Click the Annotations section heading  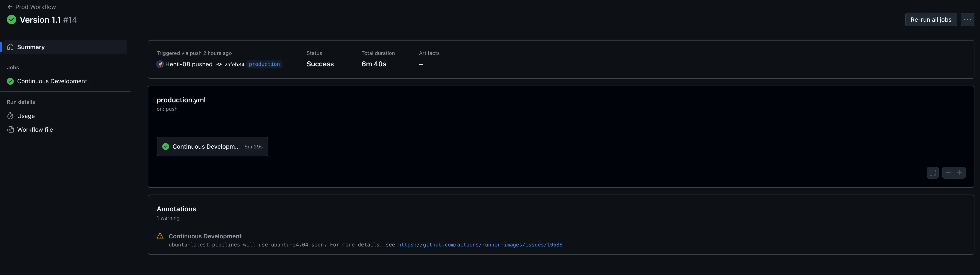pyautogui.click(x=176, y=209)
